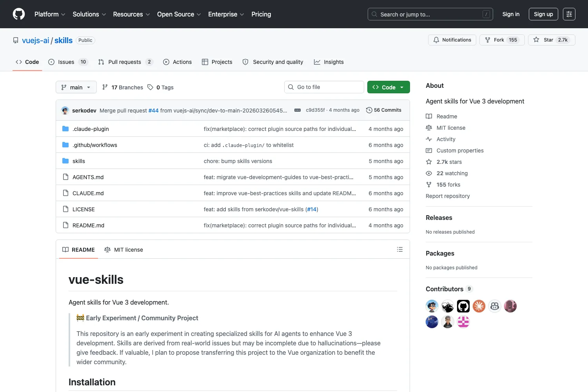
Task: Expand the Open Source menu
Action: coord(179,14)
